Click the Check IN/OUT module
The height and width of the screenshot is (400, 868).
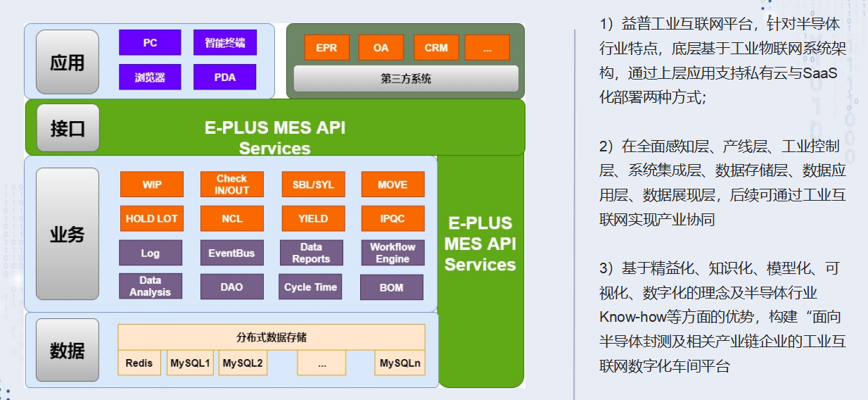coord(232,185)
